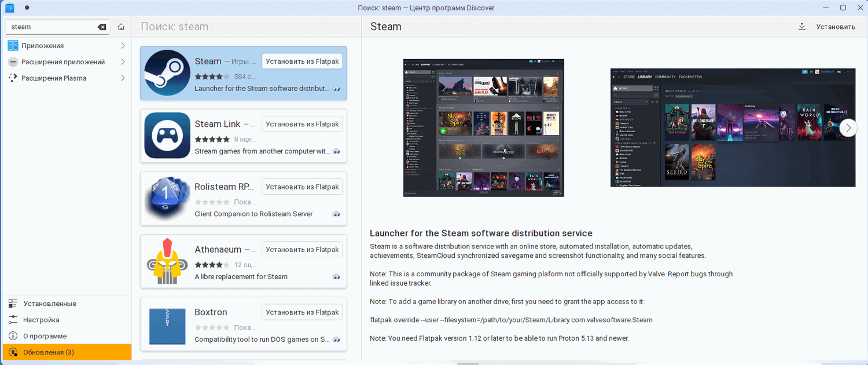Click the Installed list icon
Screen dimensions: 868x365
pos(13,304)
